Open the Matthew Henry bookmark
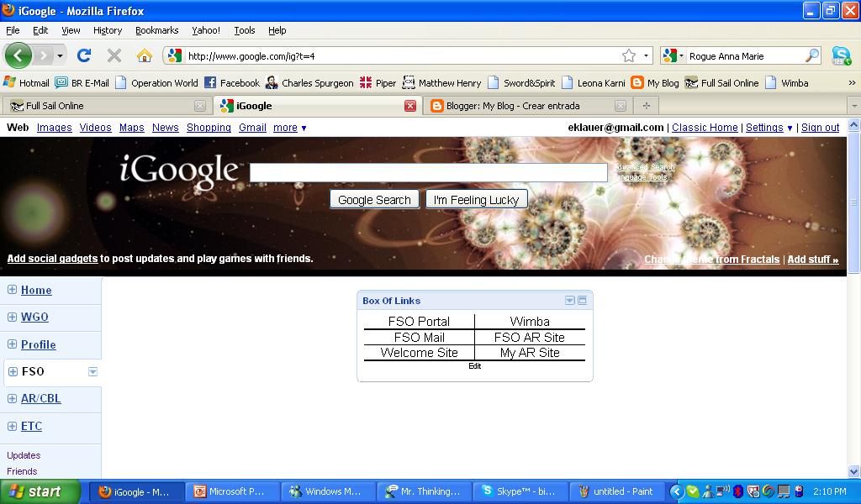 pos(442,83)
